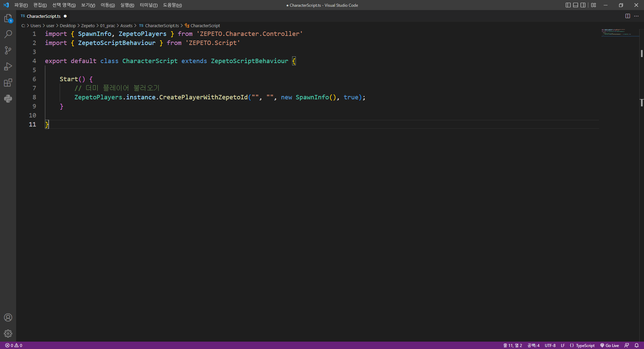This screenshot has height=349, width=644.
Task: Click the comment 더미 플레이어 불러오기
Action: point(117,88)
